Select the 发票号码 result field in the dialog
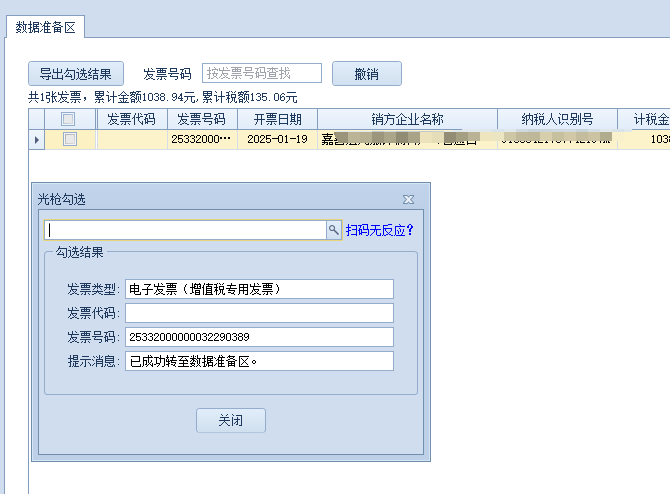Image resolution: width=670 pixels, height=494 pixels. click(x=259, y=337)
